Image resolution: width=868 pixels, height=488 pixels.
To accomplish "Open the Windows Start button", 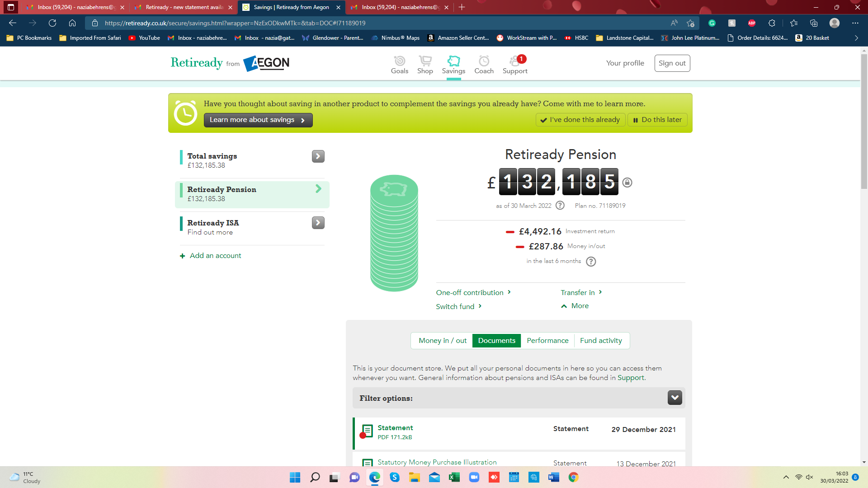I will (x=295, y=477).
